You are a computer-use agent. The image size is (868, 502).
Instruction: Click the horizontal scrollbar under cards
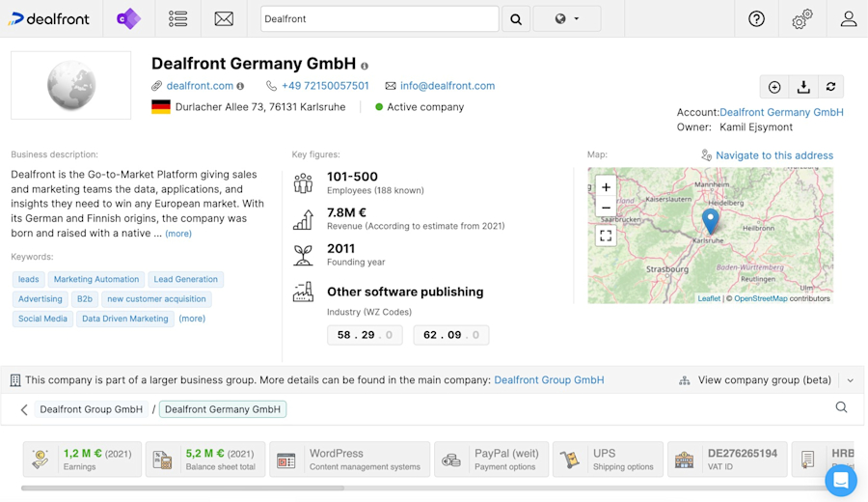(x=182, y=488)
